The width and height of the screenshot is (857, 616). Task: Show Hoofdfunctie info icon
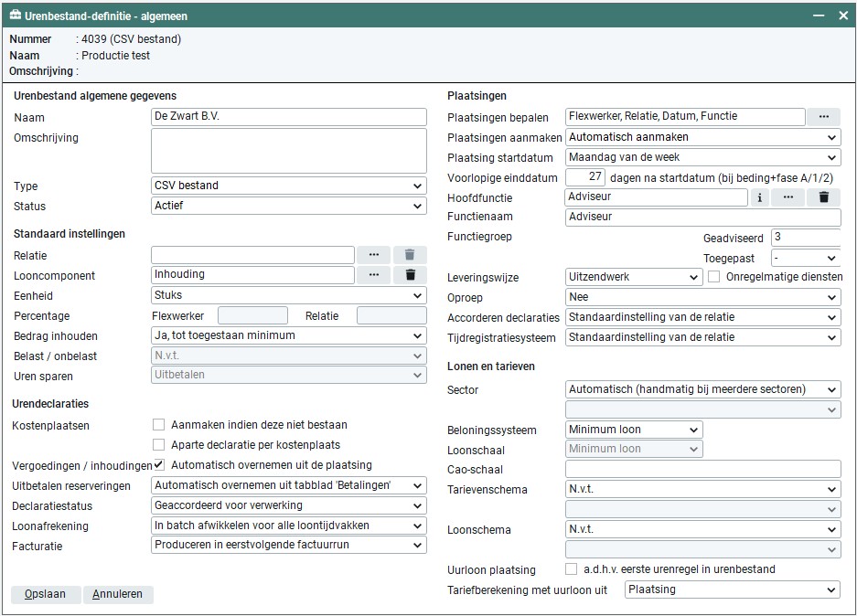(760, 197)
